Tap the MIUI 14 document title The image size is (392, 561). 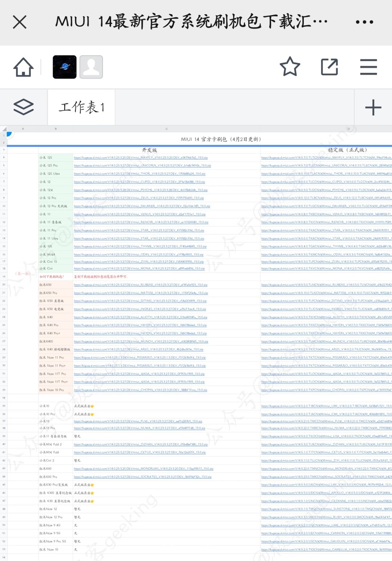point(192,21)
